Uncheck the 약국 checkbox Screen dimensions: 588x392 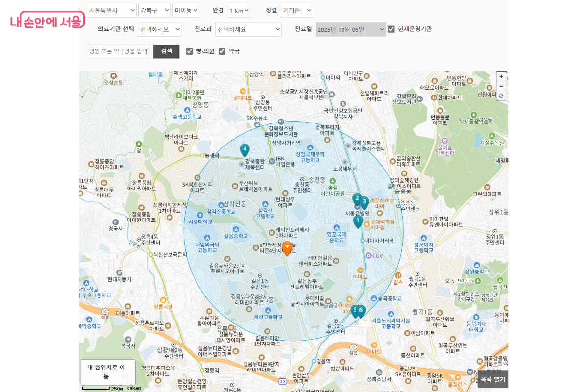pos(222,51)
